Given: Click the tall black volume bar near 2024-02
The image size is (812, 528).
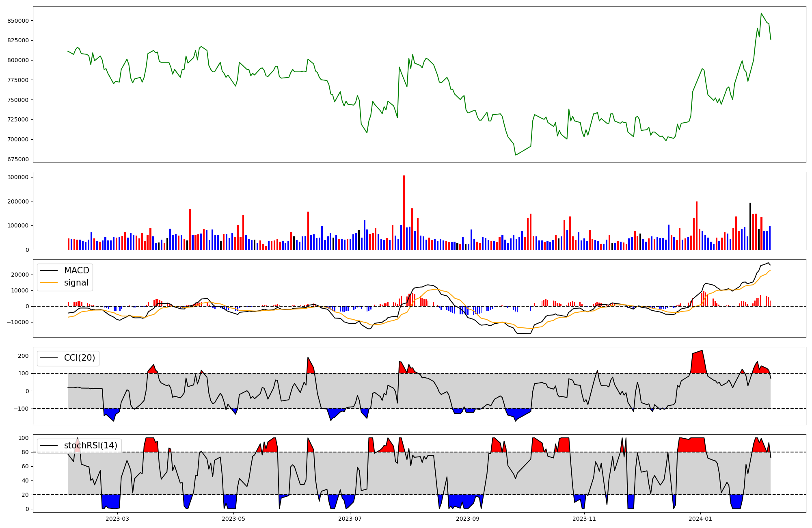Looking at the screenshot, I should [x=750, y=225].
